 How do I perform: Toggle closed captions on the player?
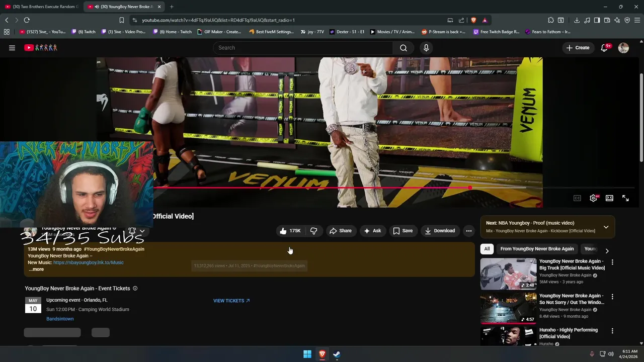coord(577,198)
